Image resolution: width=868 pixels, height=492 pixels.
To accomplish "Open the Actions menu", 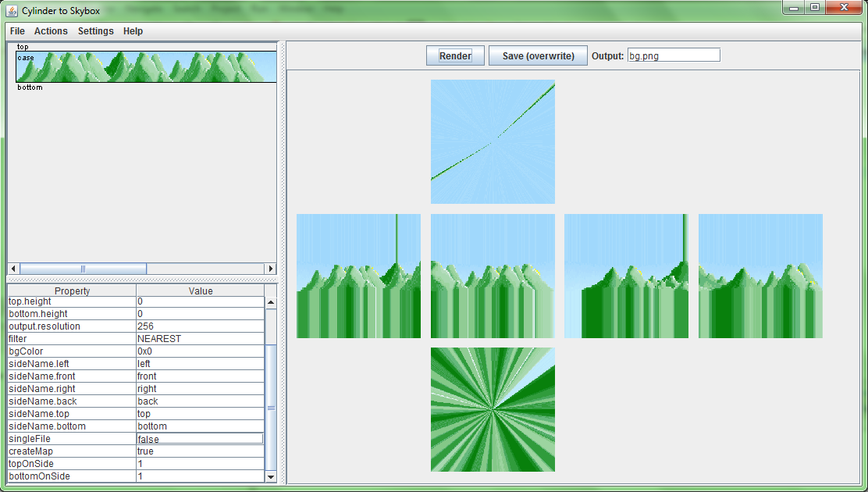I will 51,31.
